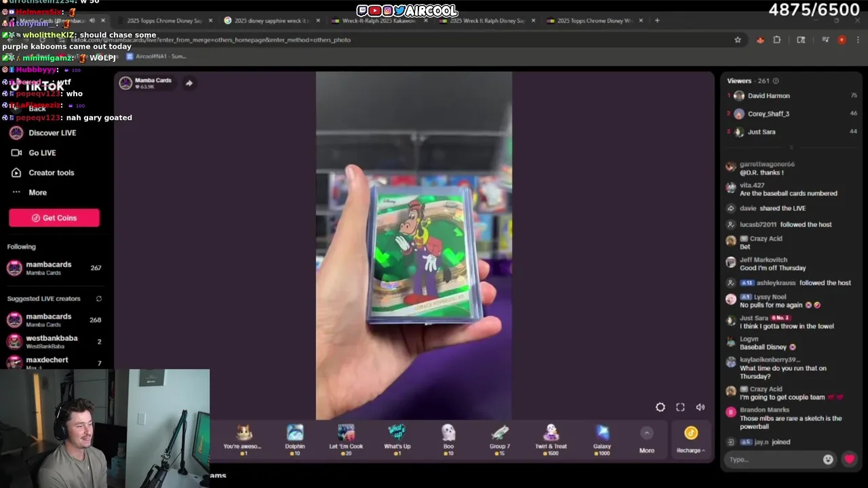
Task: Share the Mamba Cards live stream
Action: pyautogui.click(x=189, y=83)
